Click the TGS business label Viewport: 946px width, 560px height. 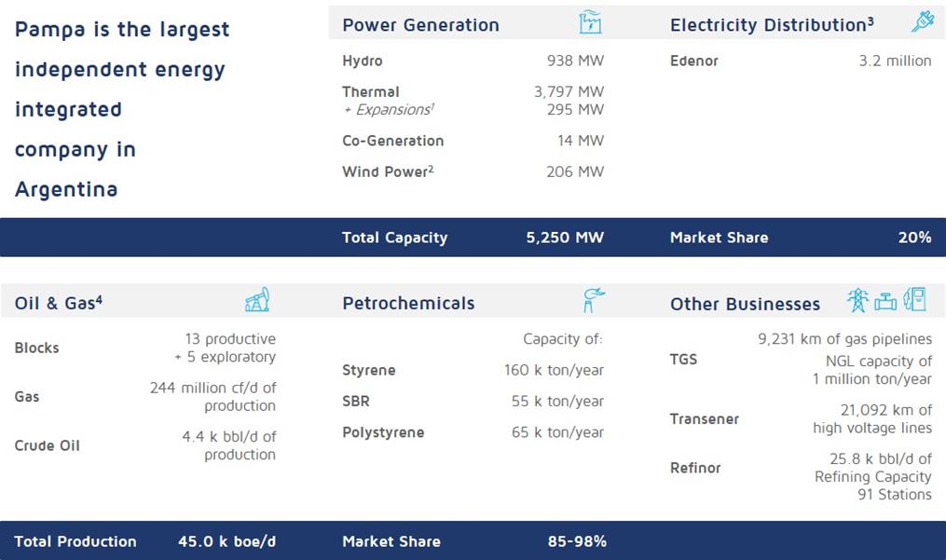pos(683,359)
